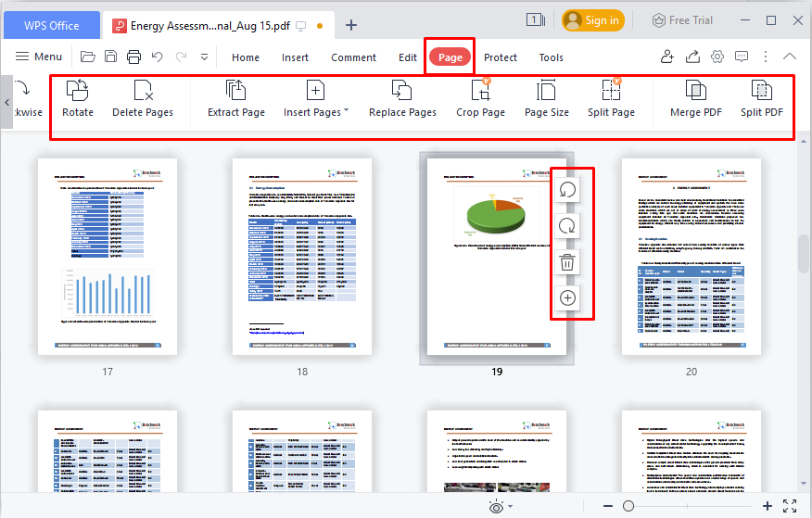Zoom in thumbnails with plus button

point(768,506)
